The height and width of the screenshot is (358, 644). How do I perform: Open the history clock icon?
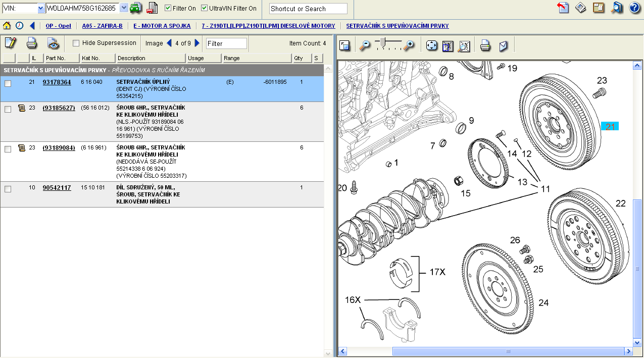click(x=19, y=26)
